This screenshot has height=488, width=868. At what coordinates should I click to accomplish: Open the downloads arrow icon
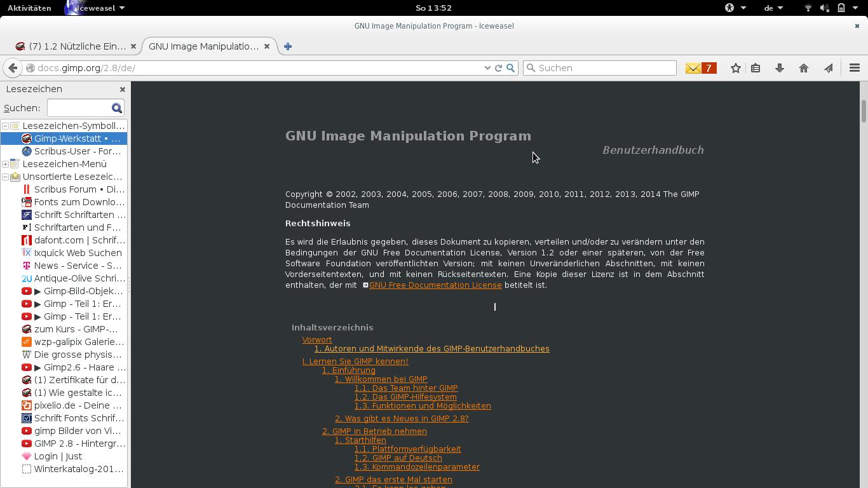[x=780, y=68]
